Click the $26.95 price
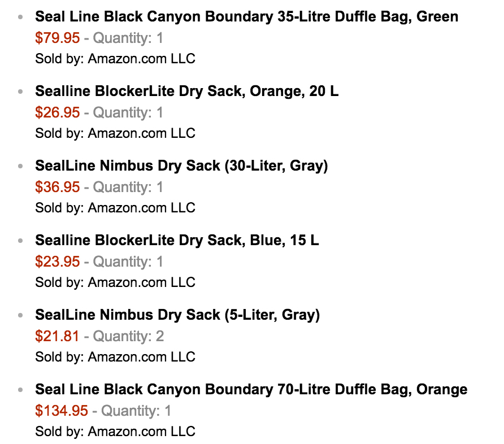504x444 pixels. pos(57,112)
